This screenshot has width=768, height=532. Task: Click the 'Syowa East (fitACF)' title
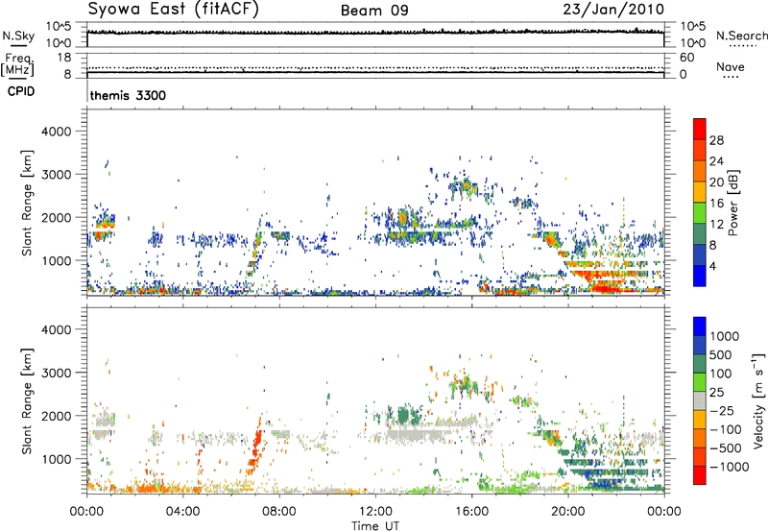coord(174,10)
